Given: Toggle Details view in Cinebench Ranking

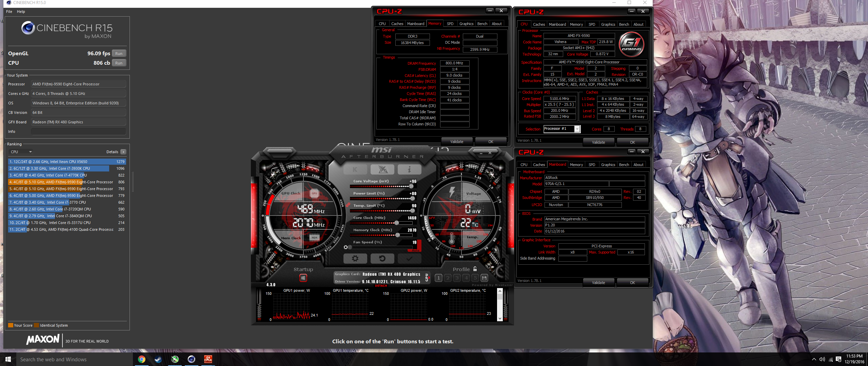Looking at the screenshot, I should pyautogui.click(x=123, y=152).
